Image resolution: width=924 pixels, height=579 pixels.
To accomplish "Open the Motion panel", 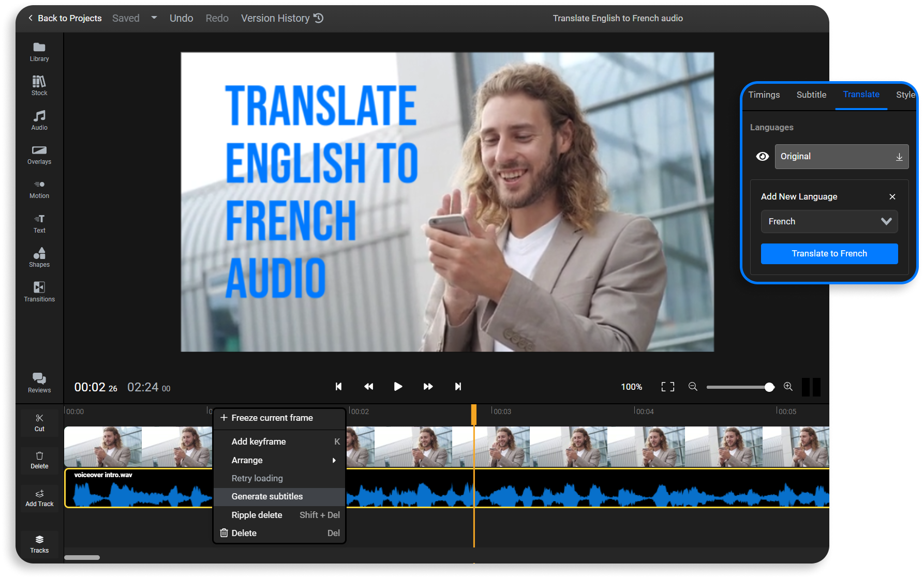I will (39, 189).
